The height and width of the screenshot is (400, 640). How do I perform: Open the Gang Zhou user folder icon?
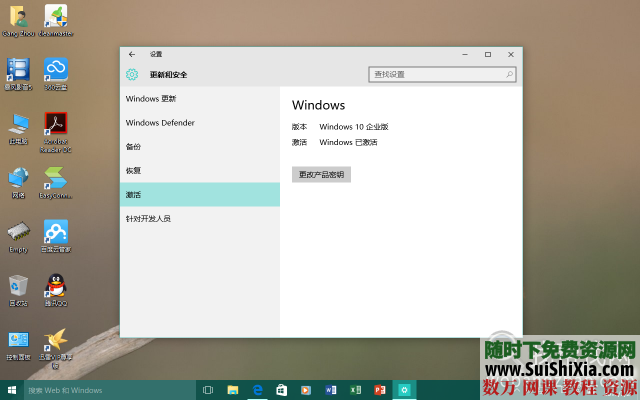(18, 21)
